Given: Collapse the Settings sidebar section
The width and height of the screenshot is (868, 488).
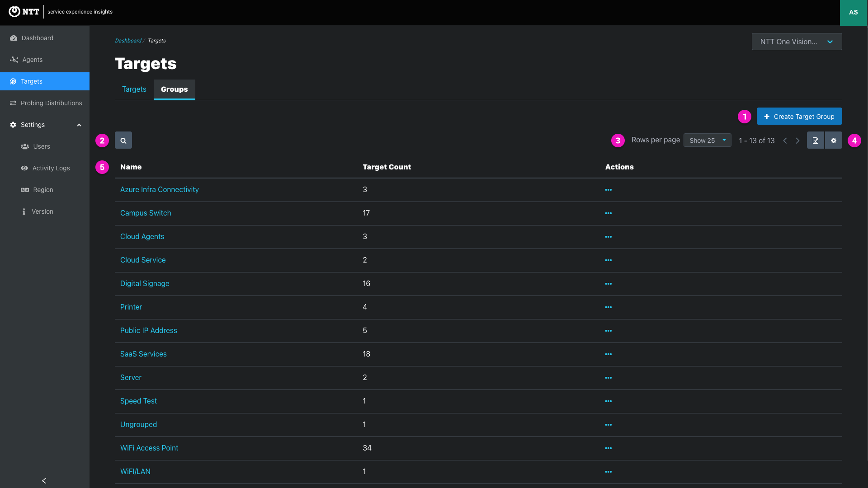Looking at the screenshot, I should coord(79,125).
